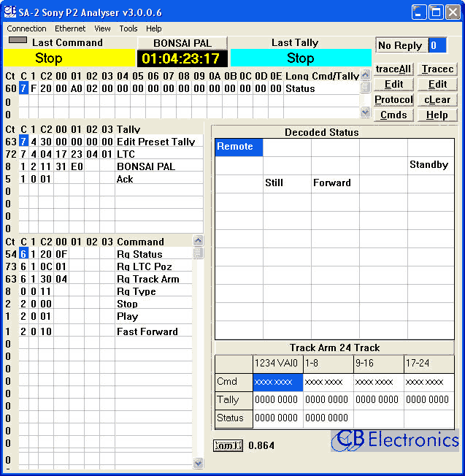
Task: Click the Status cell under 1-8
Action: [328, 418]
